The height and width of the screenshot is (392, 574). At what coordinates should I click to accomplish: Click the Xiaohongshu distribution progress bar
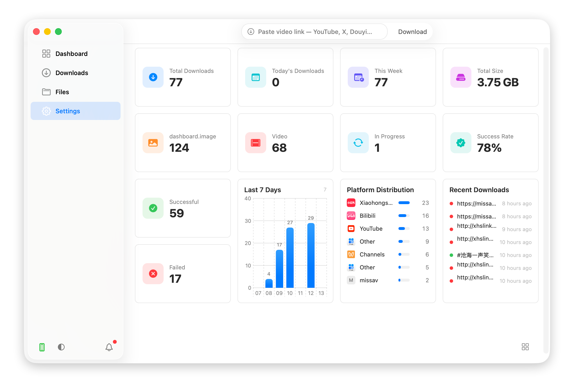[404, 203]
